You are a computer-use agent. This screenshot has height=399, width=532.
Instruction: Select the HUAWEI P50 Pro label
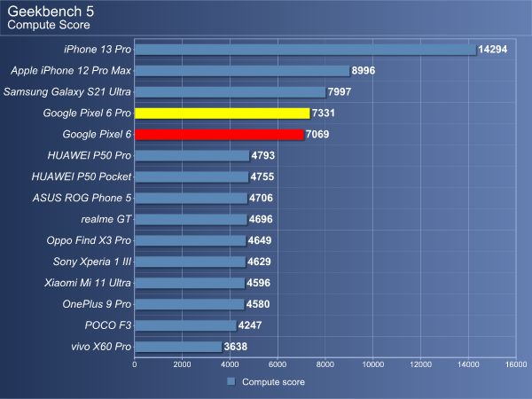pyautogui.click(x=90, y=155)
